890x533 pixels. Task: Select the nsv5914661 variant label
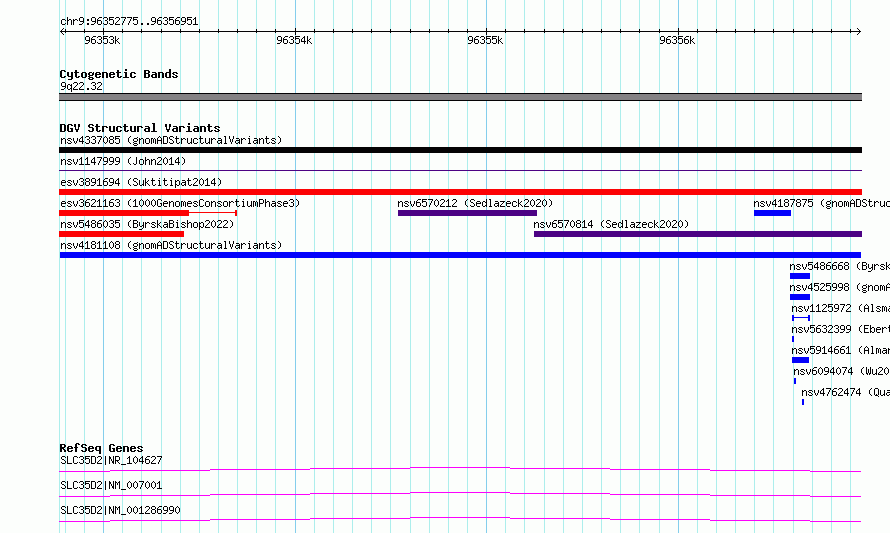(841, 350)
